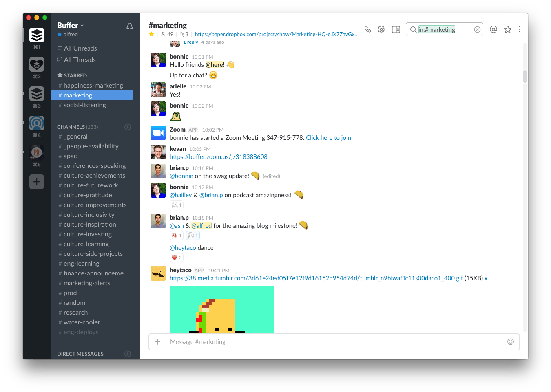Open bonnie's avatar on the 10:01 PM message
551x392 pixels.
[158, 60]
